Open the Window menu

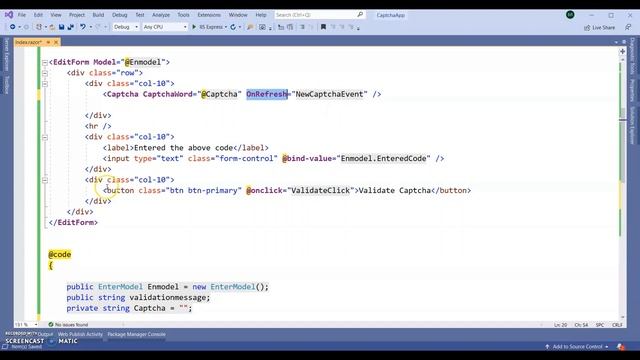(238, 15)
